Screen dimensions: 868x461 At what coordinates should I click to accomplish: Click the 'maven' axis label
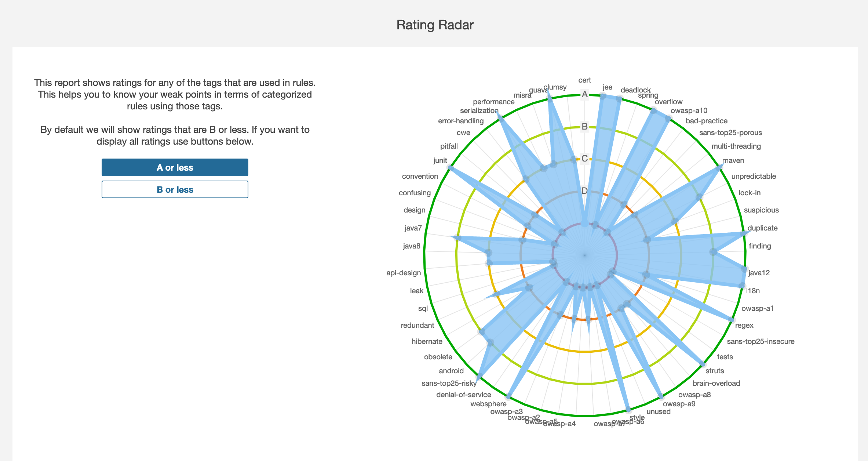(x=733, y=160)
